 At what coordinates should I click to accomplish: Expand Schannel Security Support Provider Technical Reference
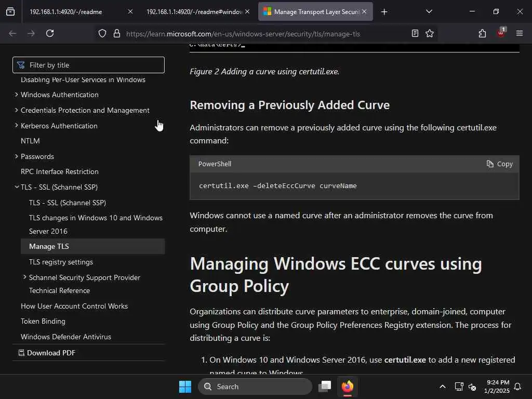24,277
